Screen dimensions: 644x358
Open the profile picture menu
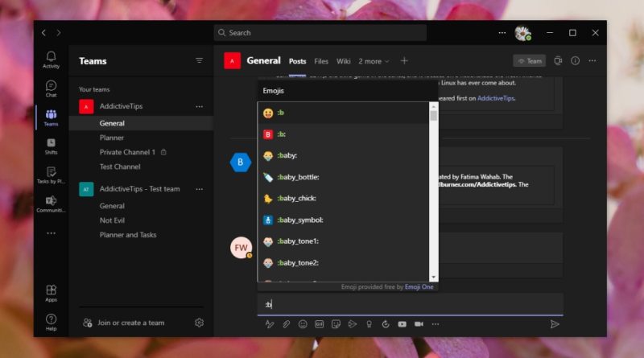point(522,33)
